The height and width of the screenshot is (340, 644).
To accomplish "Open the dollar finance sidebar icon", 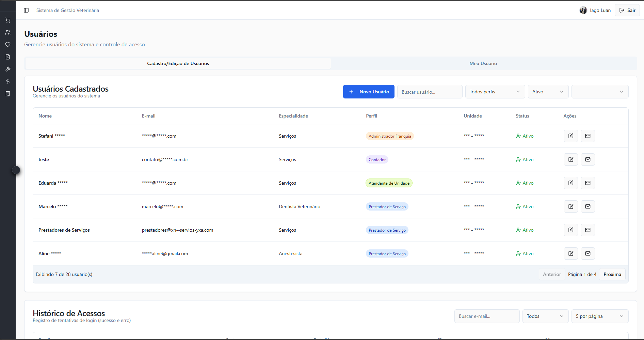I will [8, 81].
